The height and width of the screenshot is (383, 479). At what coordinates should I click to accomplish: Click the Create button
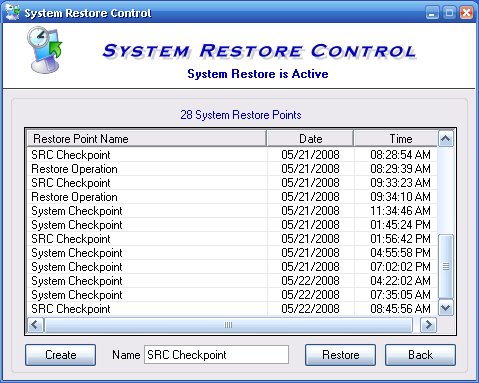tap(60, 355)
